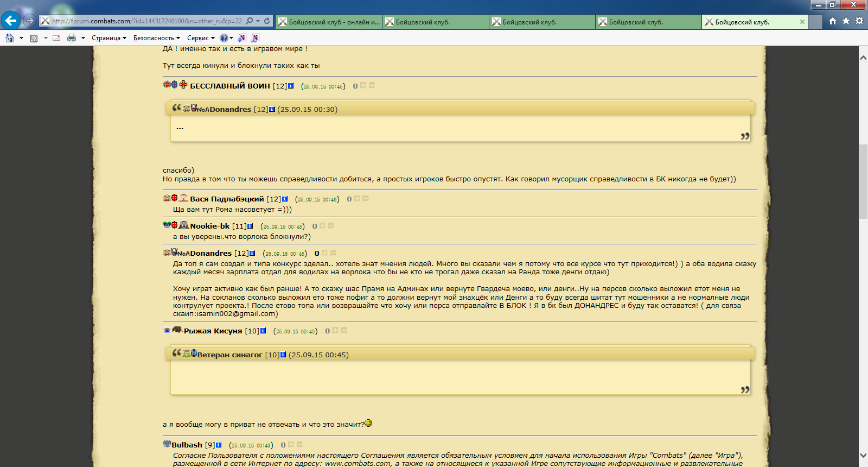Click plus rating on Nookie-bk post
868x467 pixels.
(322, 225)
